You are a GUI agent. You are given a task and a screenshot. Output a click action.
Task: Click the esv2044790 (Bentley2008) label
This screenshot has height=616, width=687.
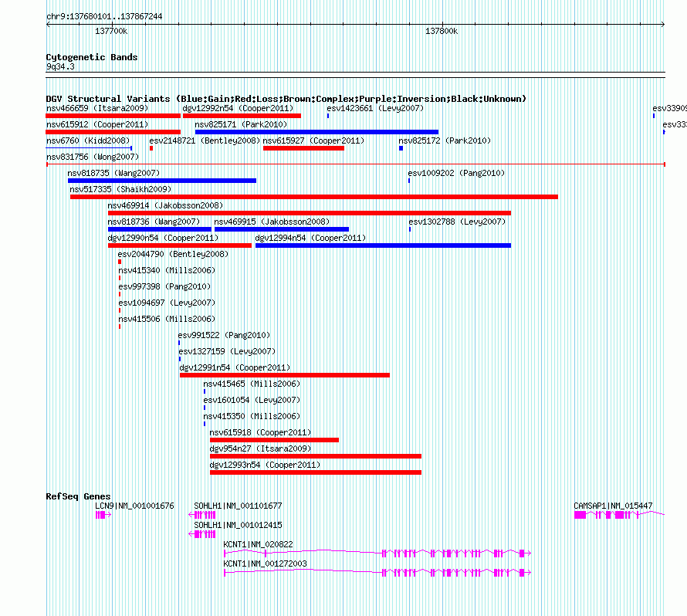[x=173, y=254]
